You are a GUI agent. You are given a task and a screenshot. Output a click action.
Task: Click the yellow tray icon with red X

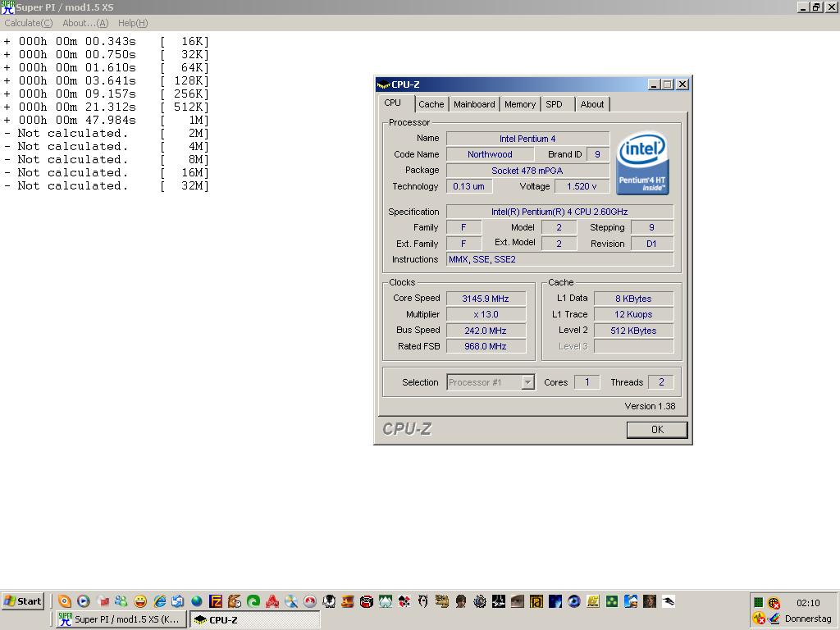click(758, 619)
